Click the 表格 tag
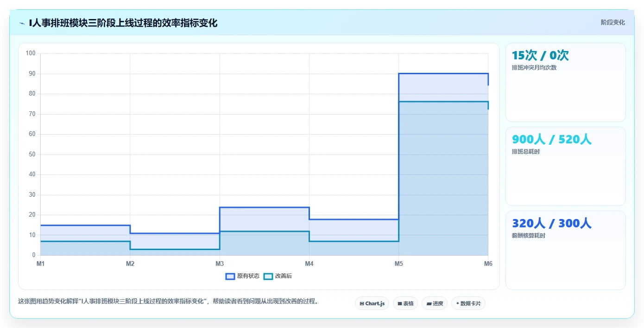This screenshot has height=328, width=644. click(x=405, y=303)
